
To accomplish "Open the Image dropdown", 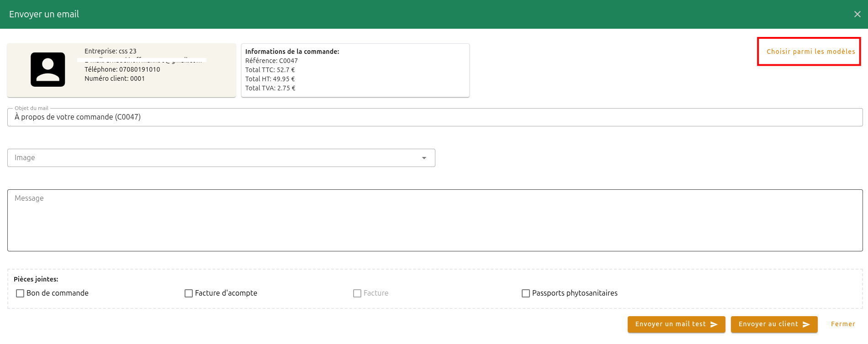I will [x=221, y=158].
